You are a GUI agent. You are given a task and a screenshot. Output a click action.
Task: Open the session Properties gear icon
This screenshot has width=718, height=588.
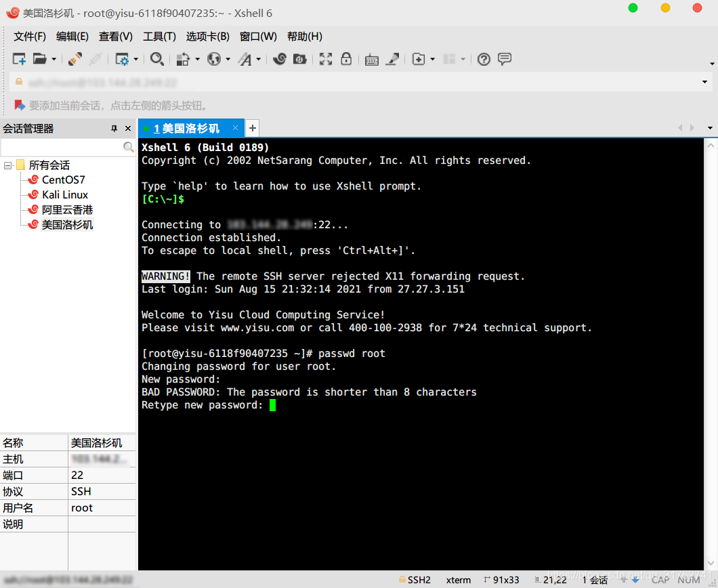[x=122, y=59]
